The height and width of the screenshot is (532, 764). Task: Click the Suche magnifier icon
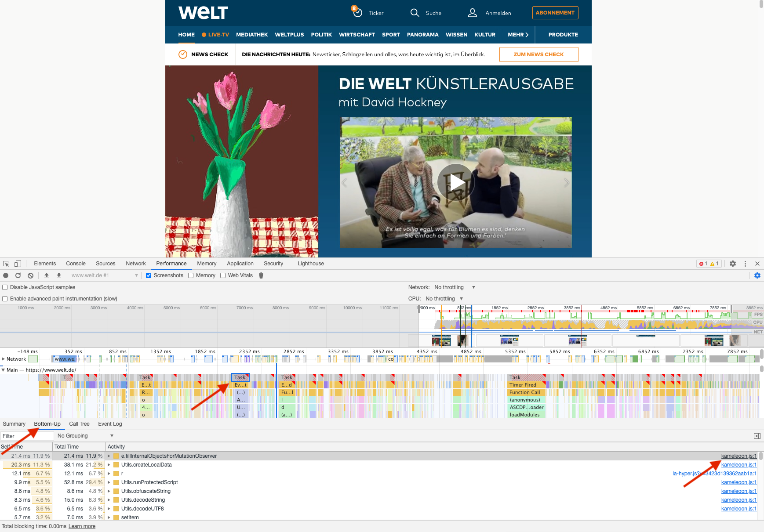pos(415,13)
